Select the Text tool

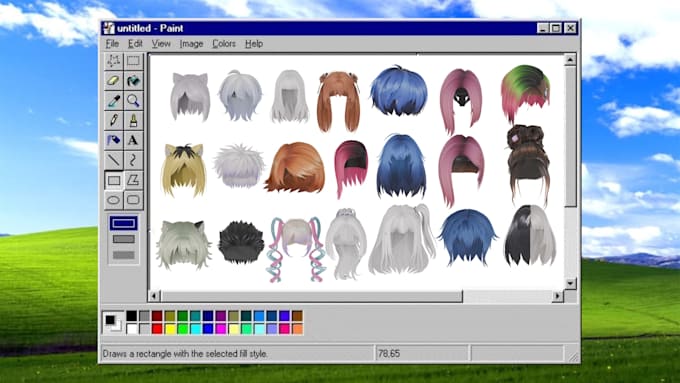(133, 140)
